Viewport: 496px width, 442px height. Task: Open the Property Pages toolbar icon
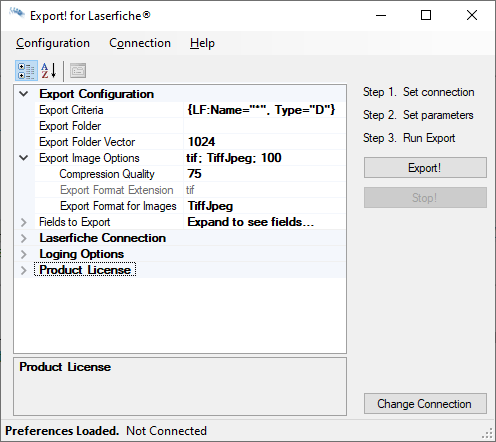(78, 71)
